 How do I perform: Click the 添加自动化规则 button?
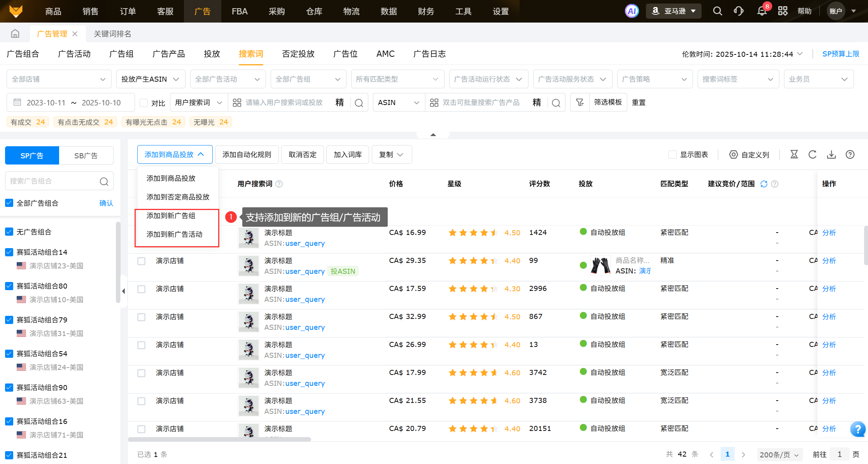pos(247,155)
